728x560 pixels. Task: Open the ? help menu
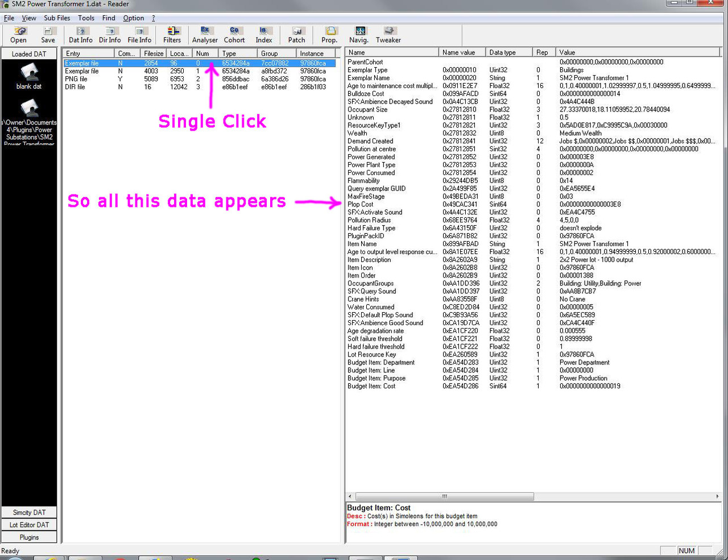154,18
